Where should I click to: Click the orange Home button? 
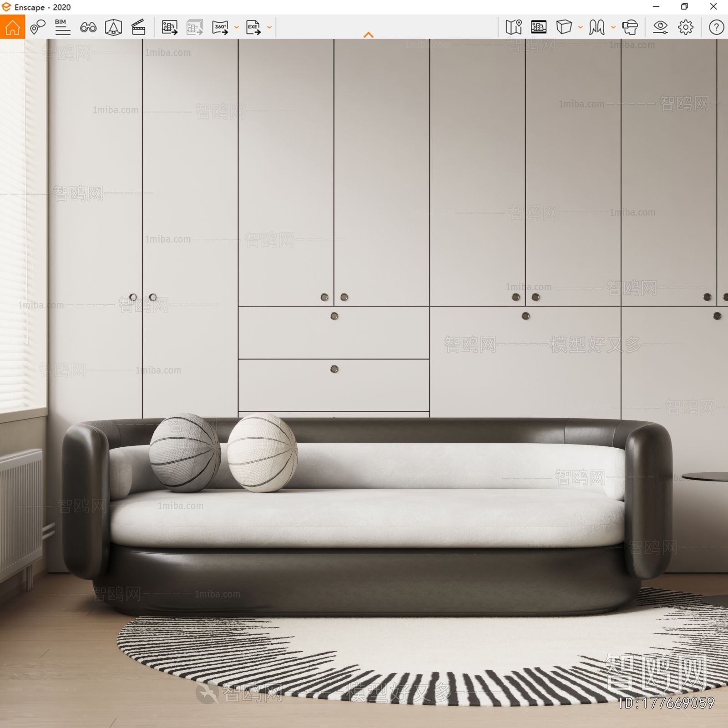pyautogui.click(x=12, y=27)
